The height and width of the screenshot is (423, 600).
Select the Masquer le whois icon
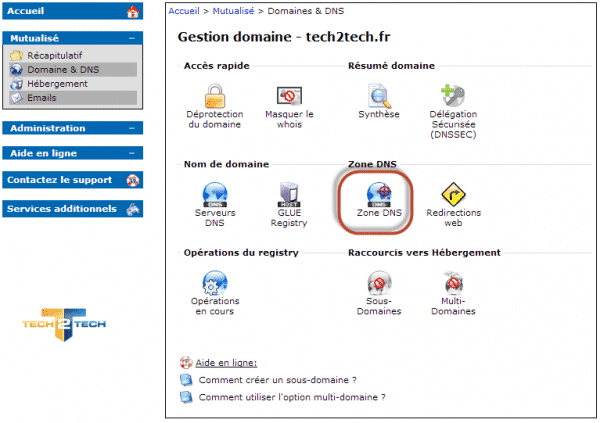(x=289, y=97)
